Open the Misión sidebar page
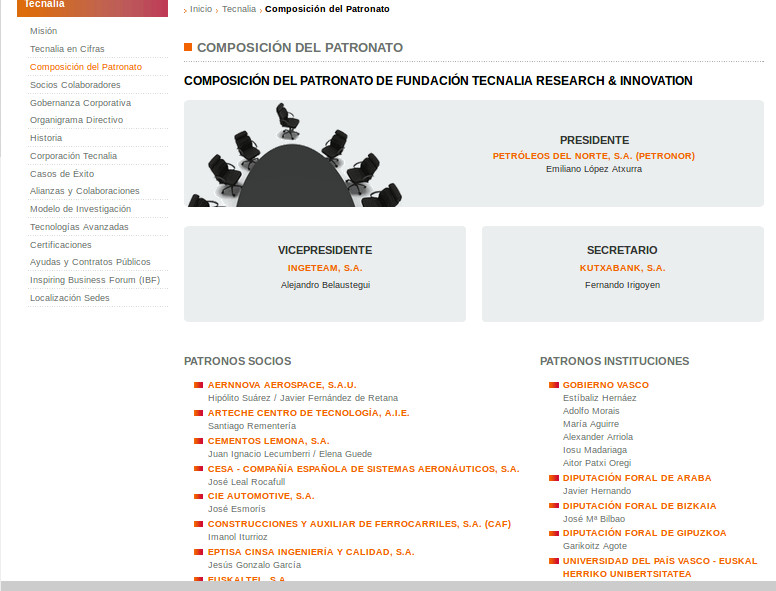 tap(43, 31)
